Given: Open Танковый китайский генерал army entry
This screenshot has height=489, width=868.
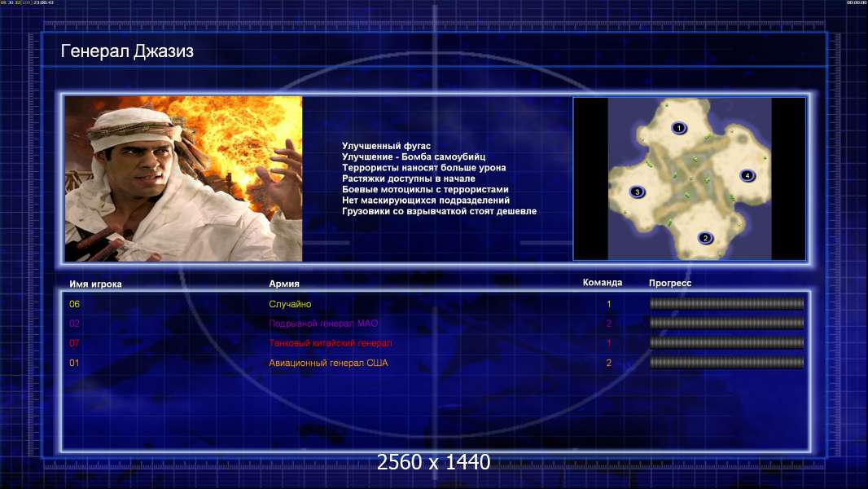Looking at the screenshot, I should 331,343.
